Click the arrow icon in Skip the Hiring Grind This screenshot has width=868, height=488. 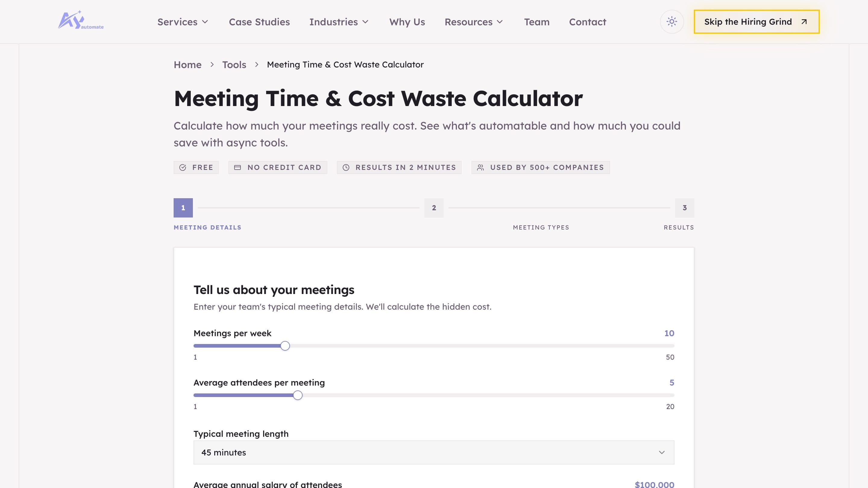point(804,22)
